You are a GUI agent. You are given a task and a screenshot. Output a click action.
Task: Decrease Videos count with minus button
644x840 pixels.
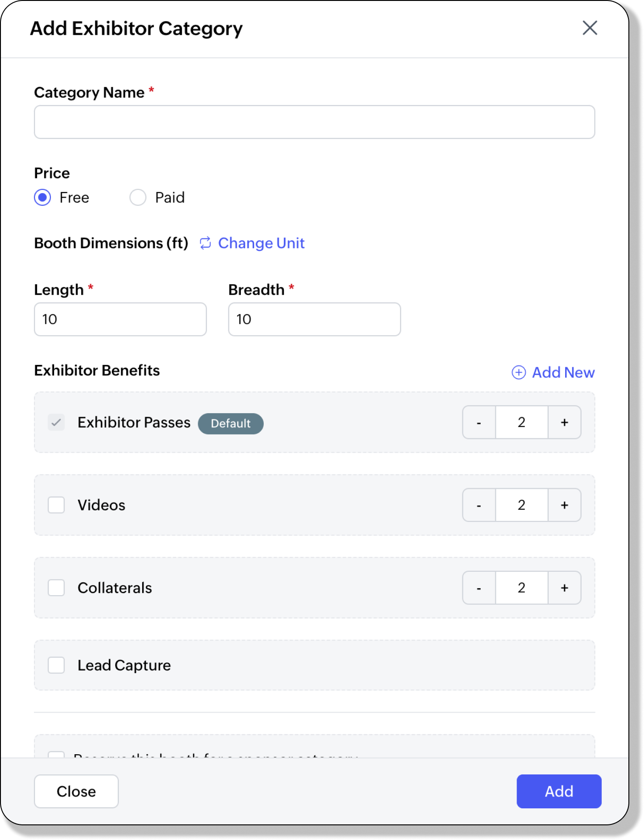[x=479, y=505]
